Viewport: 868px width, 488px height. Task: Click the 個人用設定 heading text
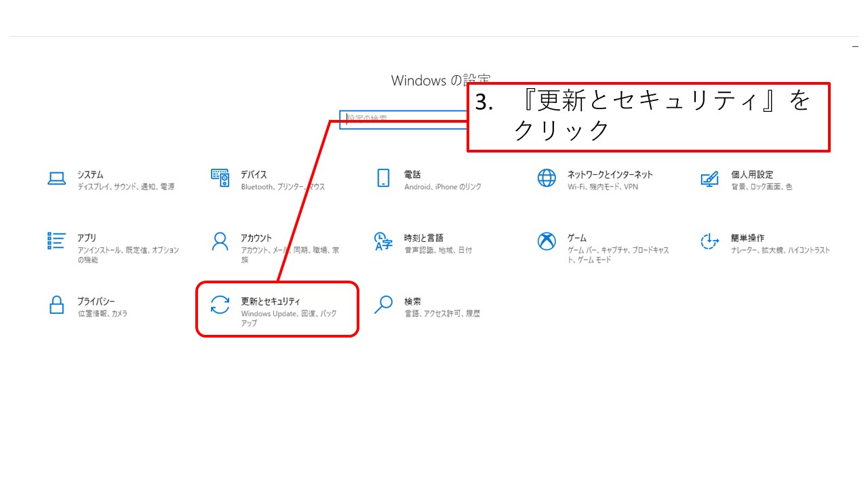click(751, 174)
